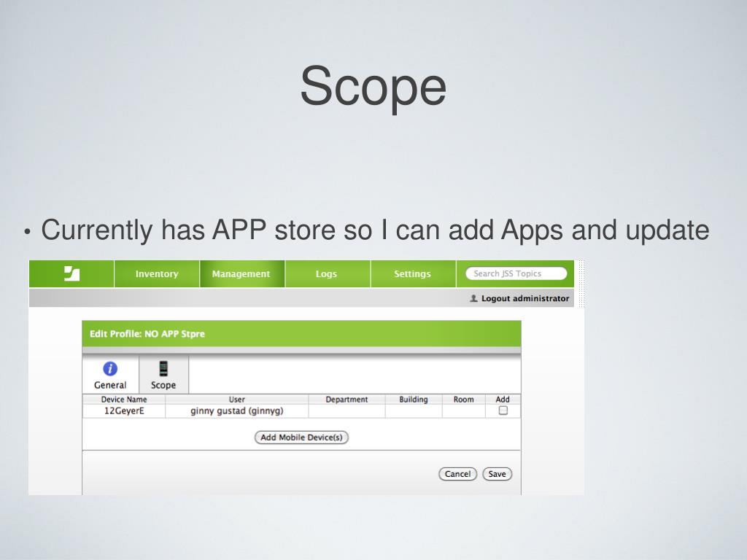Sort by User column header

[237, 400]
